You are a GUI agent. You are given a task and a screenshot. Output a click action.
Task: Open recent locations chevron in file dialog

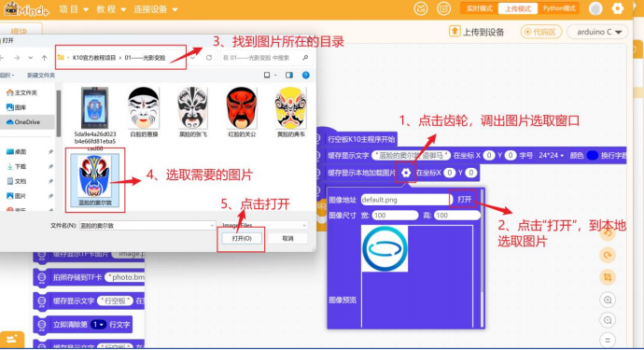pyautogui.click(x=31, y=58)
